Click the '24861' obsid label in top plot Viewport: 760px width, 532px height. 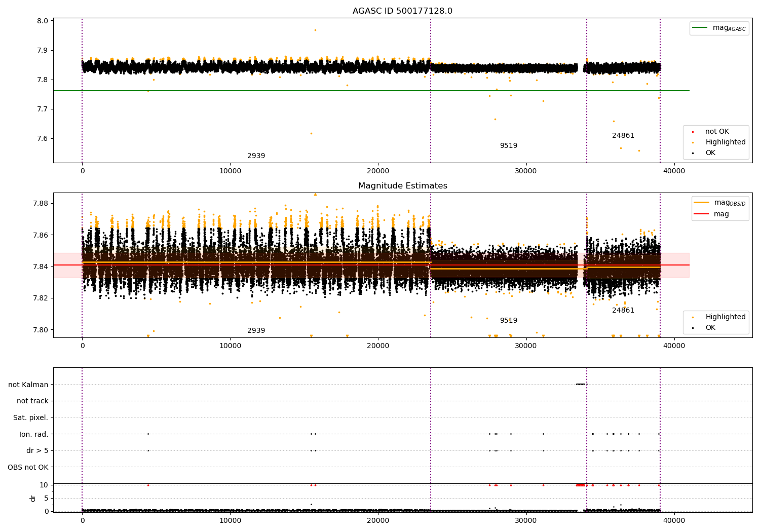(x=623, y=136)
